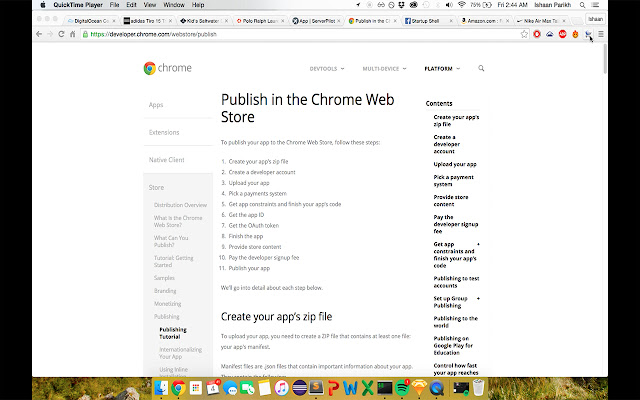This screenshot has height=400, width=640.
Task: Open the Monetizing sidebar link
Action: coord(167,304)
